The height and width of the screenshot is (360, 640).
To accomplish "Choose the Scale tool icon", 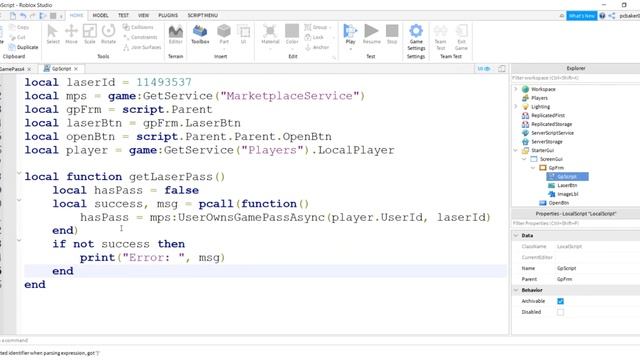I will coord(89,31).
